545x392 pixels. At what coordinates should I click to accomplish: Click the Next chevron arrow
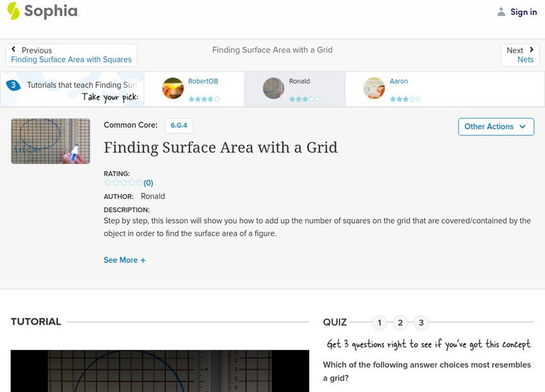pyautogui.click(x=531, y=48)
